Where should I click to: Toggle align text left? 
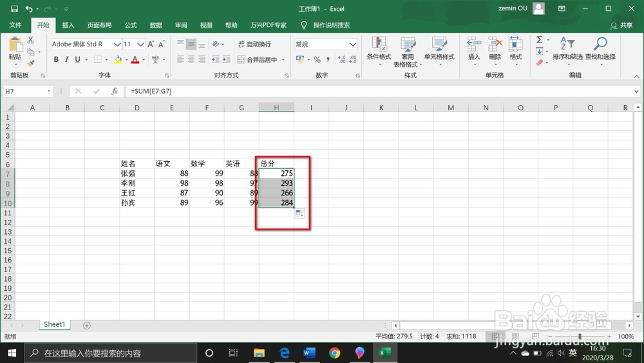180,59
